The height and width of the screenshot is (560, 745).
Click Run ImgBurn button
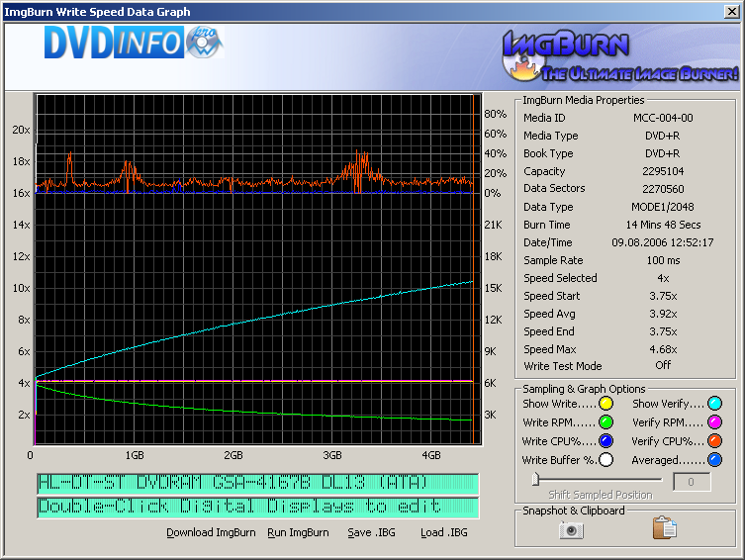(x=298, y=533)
